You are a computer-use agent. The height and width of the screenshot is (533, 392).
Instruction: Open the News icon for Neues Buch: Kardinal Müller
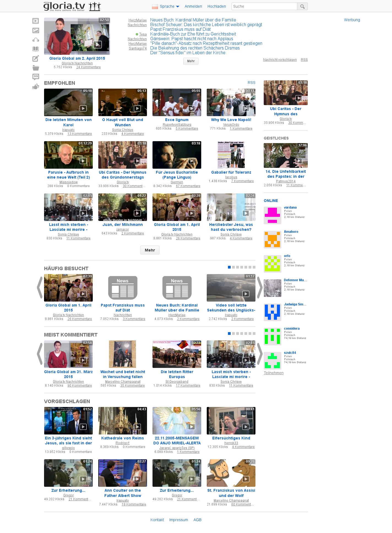(x=177, y=288)
